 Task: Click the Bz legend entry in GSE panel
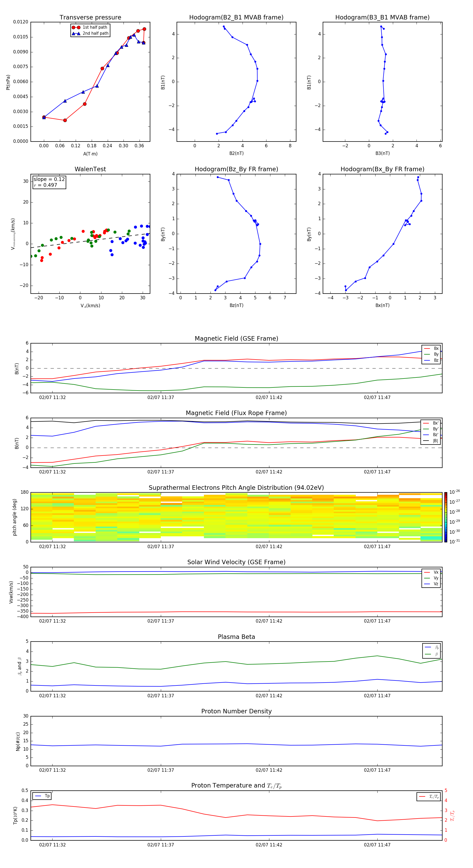431,361
